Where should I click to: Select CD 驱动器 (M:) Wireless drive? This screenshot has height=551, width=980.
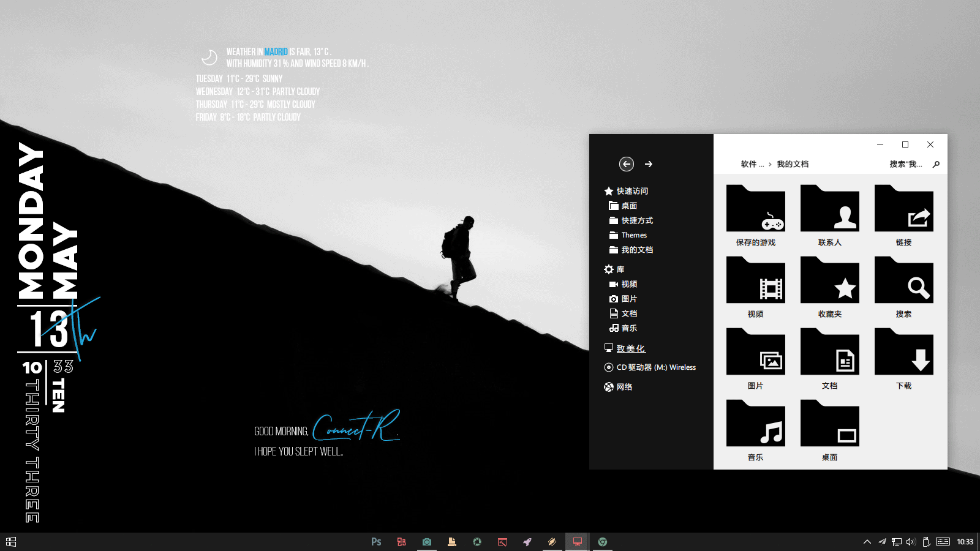pyautogui.click(x=650, y=367)
